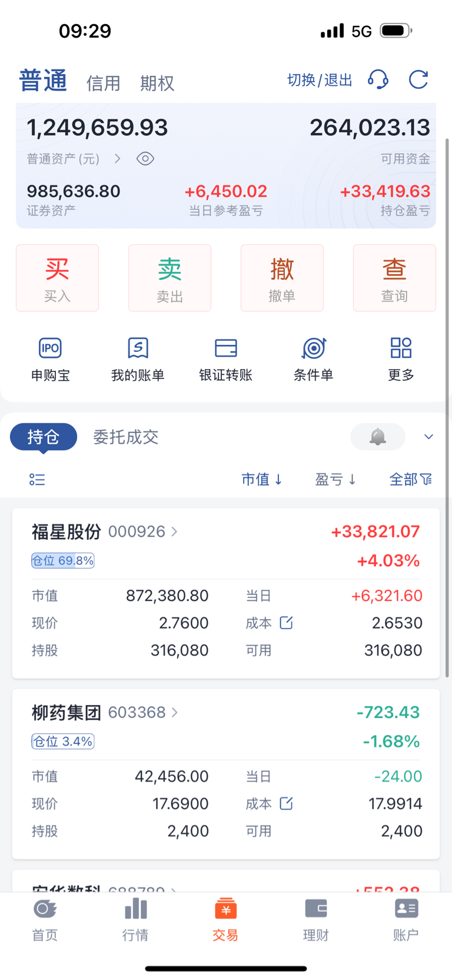Viewport: 452px width, 980px height.
Task: Tap 切换/退出 link
Action: pyautogui.click(x=320, y=80)
